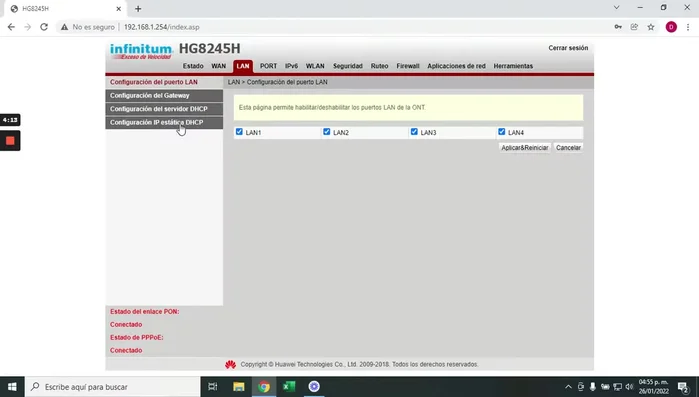Open the notification center
The image size is (699, 397).
pyautogui.click(x=683, y=387)
